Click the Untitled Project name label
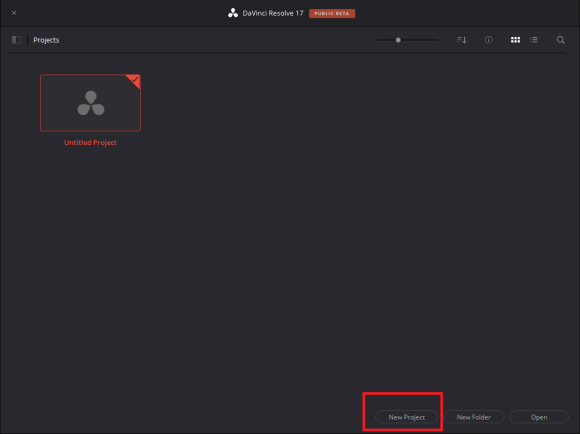 pyautogui.click(x=90, y=142)
